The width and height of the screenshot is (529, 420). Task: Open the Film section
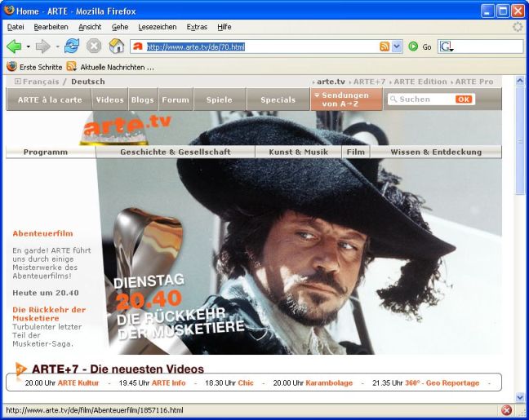356,152
